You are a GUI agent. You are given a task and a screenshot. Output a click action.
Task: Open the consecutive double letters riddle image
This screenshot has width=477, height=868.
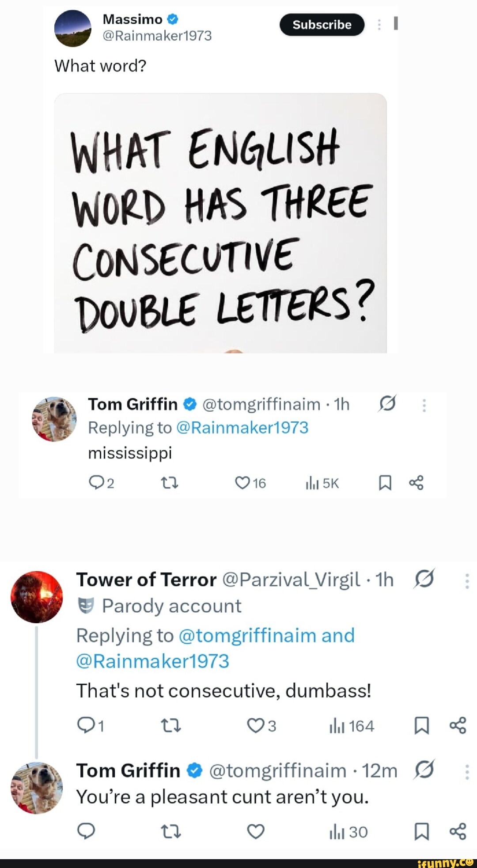click(x=220, y=223)
